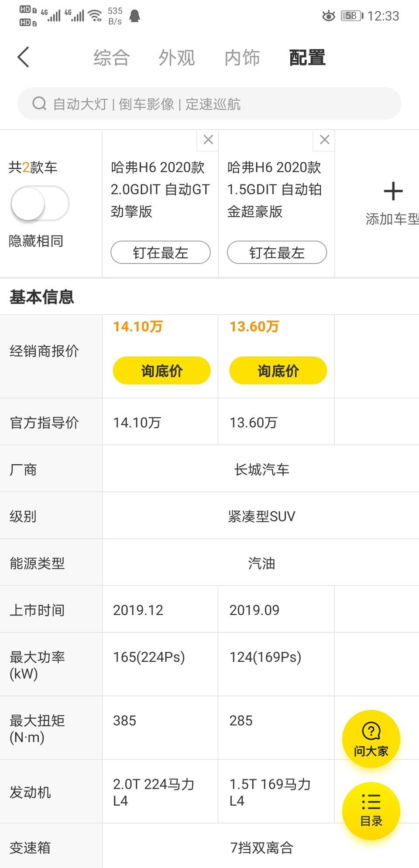Open 哈弗H6 2020款 1.5GDIT model title

(275, 189)
